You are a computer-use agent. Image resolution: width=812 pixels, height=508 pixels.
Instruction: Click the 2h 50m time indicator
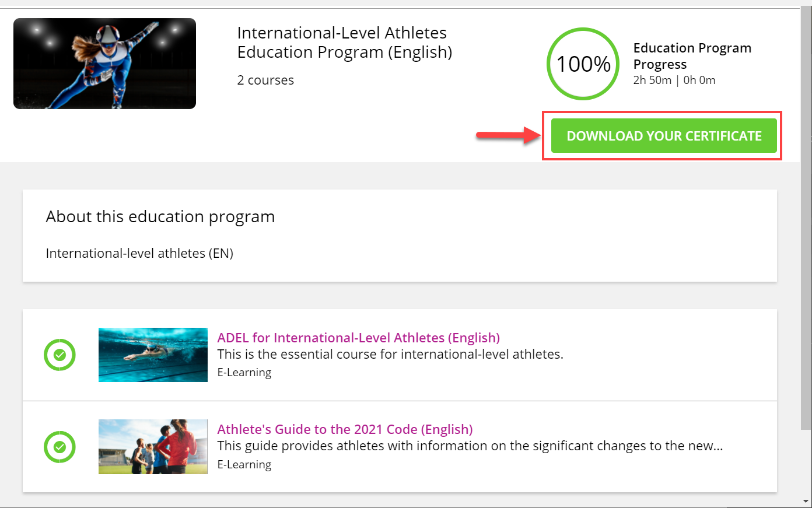pyautogui.click(x=652, y=80)
